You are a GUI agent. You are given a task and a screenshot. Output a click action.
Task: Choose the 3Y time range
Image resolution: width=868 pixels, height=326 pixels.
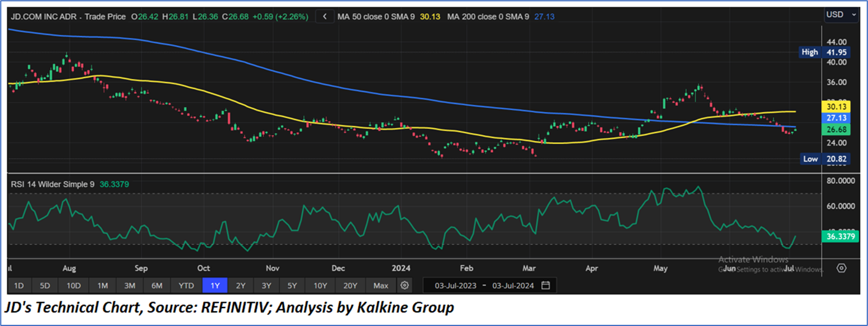tap(266, 286)
